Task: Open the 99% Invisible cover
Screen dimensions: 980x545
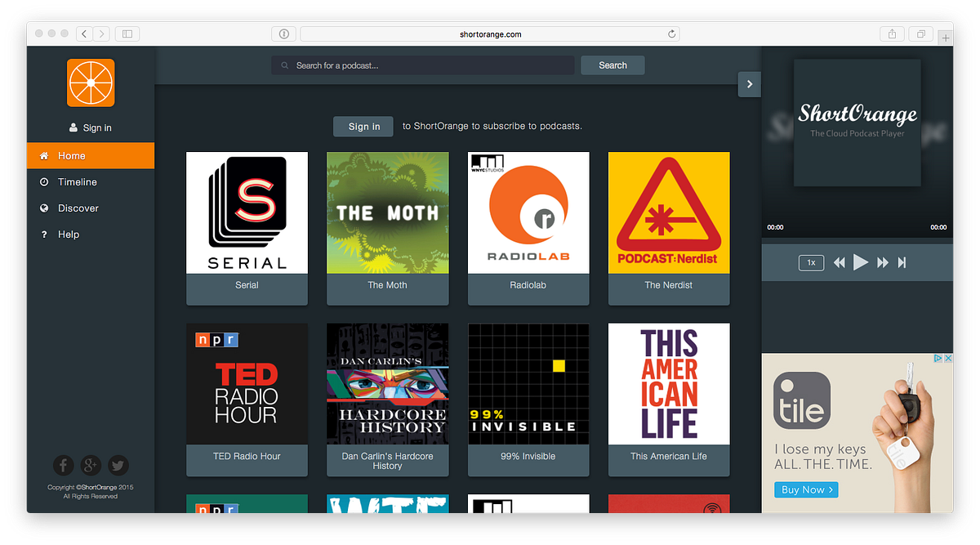Action: coord(528,384)
